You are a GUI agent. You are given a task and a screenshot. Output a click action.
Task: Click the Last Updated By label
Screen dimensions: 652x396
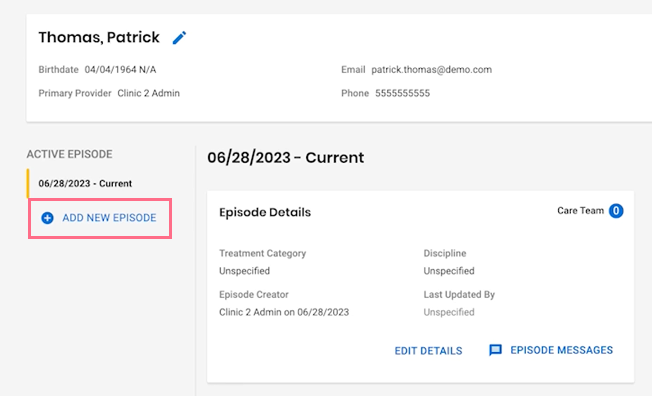pyautogui.click(x=459, y=295)
